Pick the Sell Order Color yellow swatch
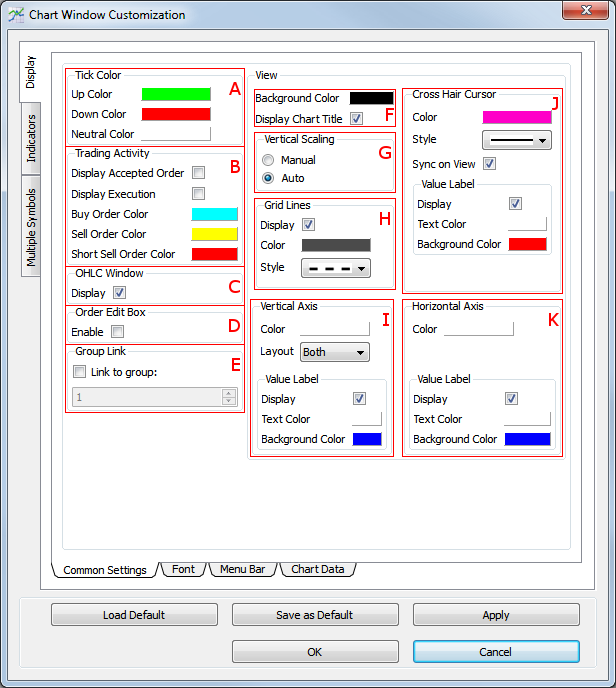 point(214,234)
